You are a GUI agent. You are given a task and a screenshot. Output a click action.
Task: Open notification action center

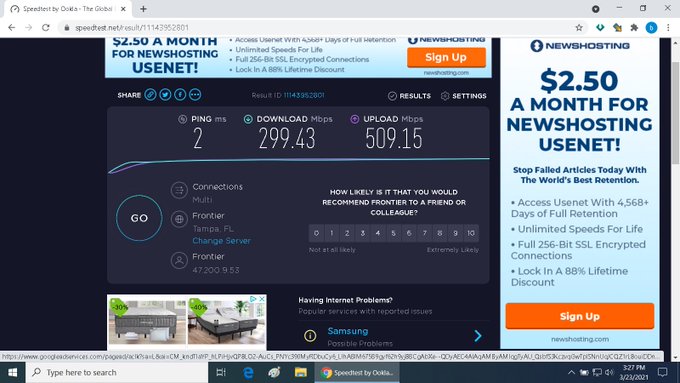pos(662,372)
